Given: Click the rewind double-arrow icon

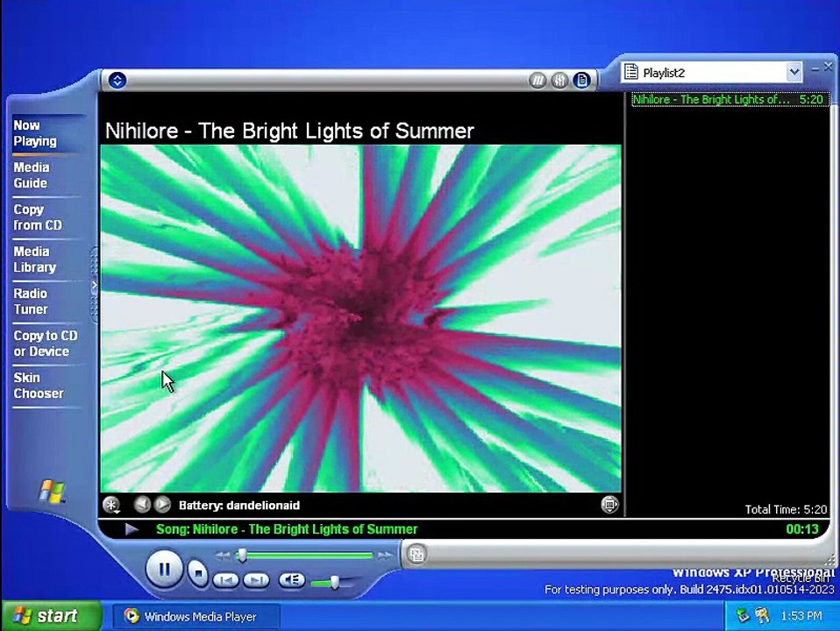Looking at the screenshot, I should click(223, 556).
